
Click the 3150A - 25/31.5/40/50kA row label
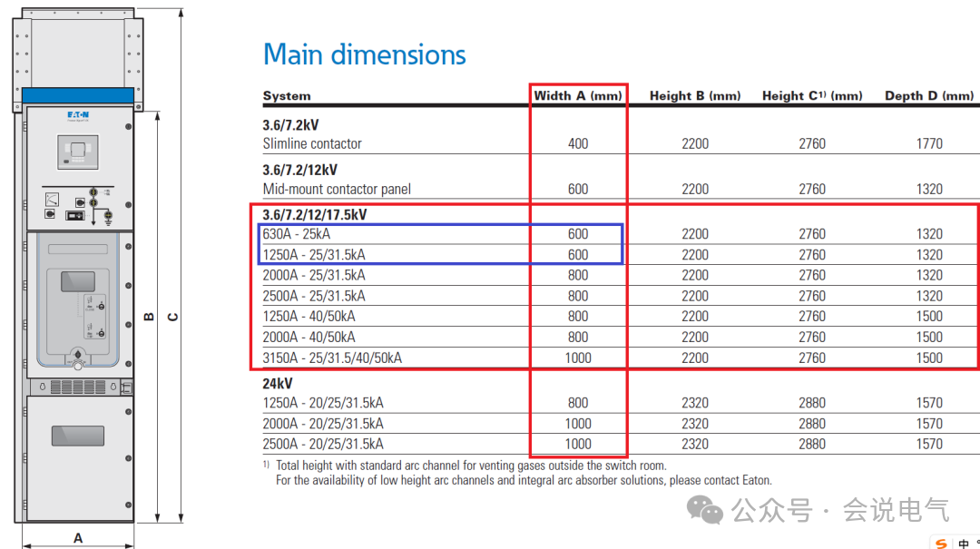(332, 358)
